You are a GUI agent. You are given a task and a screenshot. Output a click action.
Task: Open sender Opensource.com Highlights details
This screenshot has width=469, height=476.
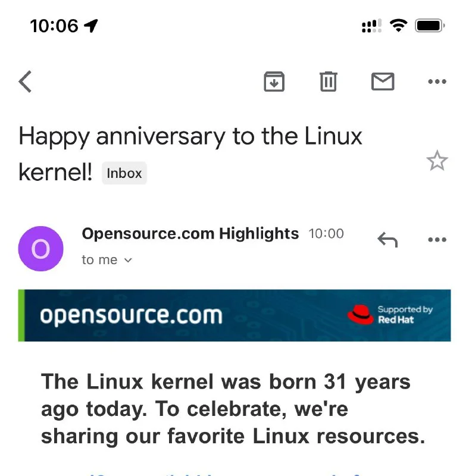coord(190,234)
